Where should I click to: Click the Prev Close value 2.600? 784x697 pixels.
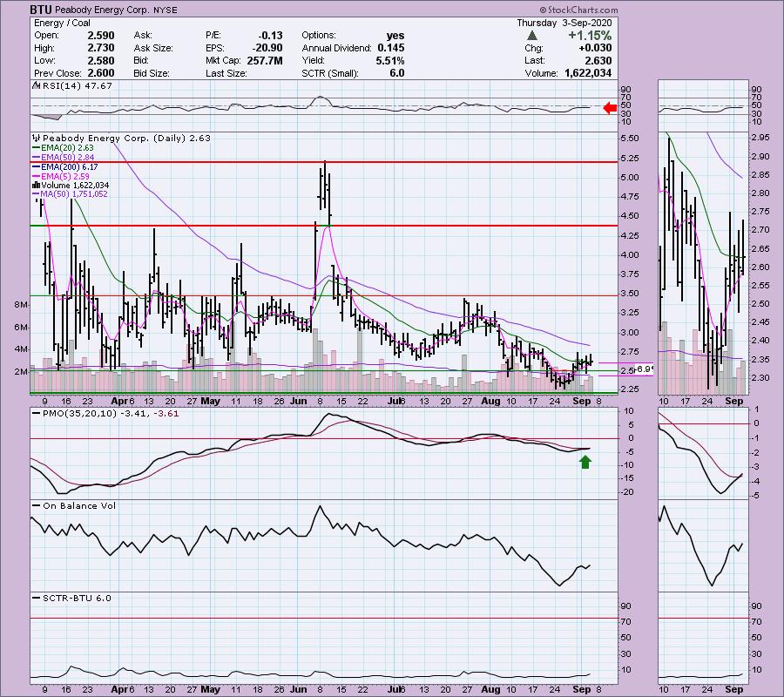[101, 73]
